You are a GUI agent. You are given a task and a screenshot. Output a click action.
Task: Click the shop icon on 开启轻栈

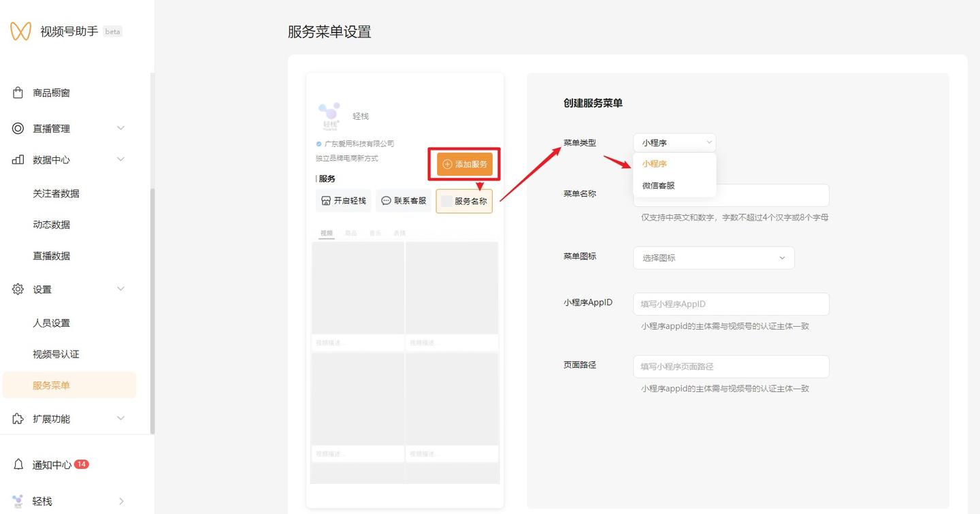(326, 201)
